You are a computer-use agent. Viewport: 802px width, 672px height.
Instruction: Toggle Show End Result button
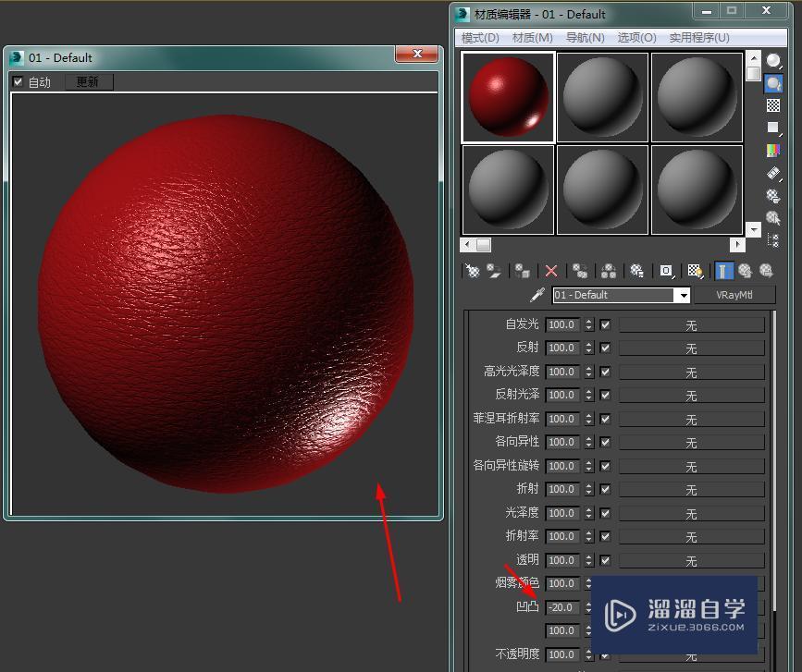723,270
